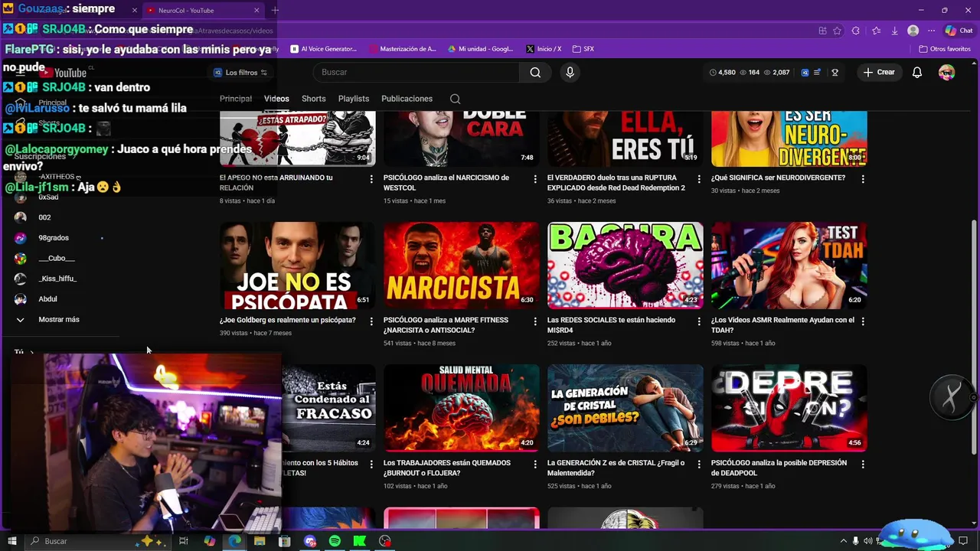
Task: Open options for TRABAJADORES QUEMADOS video
Action: pos(535,464)
